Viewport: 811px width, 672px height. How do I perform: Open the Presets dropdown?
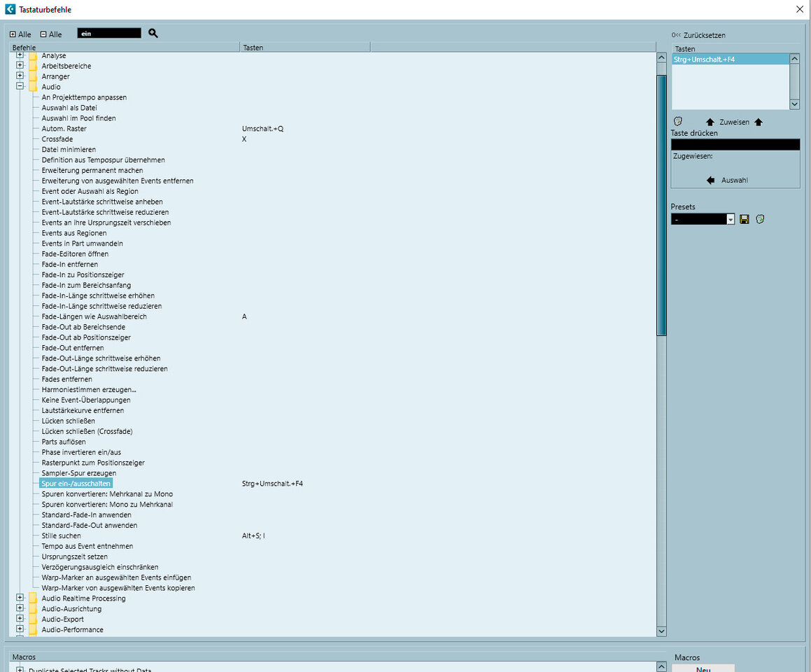[x=731, y=219]
